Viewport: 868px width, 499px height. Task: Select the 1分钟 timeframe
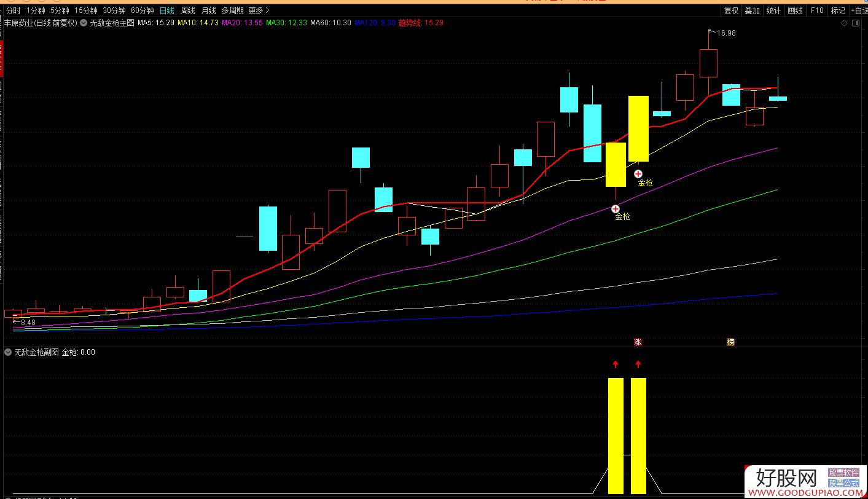click(36, 10)
